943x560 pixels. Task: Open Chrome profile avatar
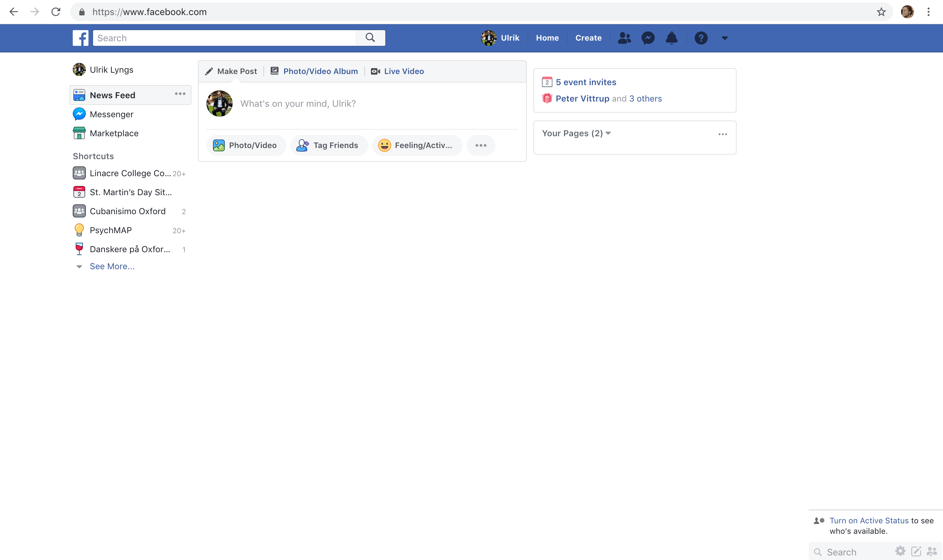point(908,12)
